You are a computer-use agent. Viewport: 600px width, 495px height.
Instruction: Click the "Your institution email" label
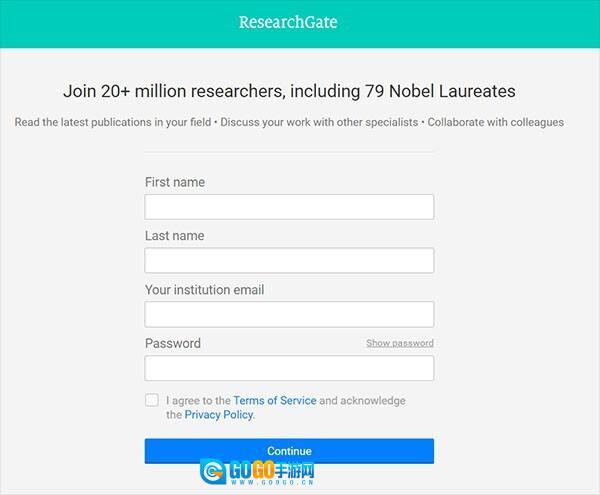(204, 290)
